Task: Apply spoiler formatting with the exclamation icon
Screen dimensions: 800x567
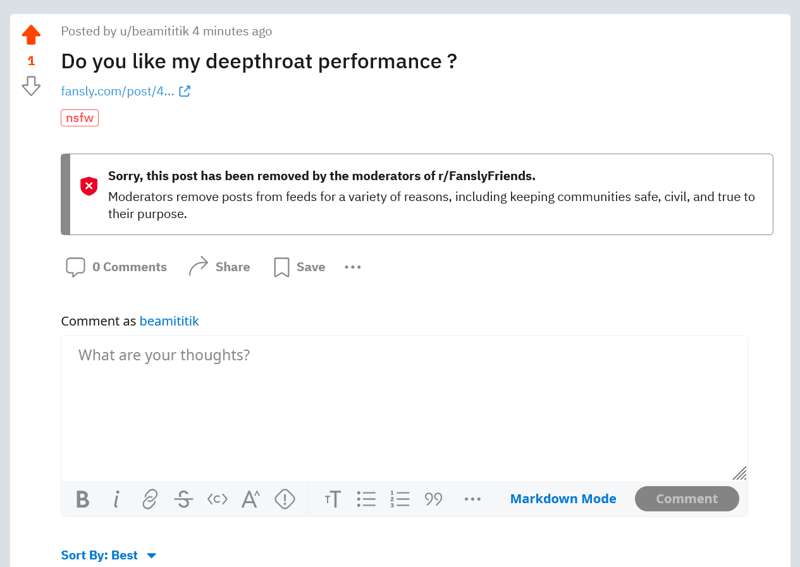Action: point(285,499)
